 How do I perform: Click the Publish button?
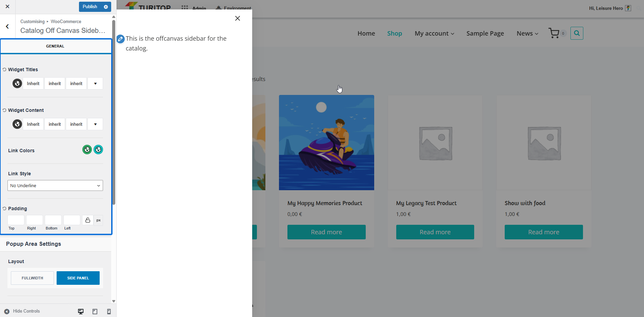(x=90, y=7)
